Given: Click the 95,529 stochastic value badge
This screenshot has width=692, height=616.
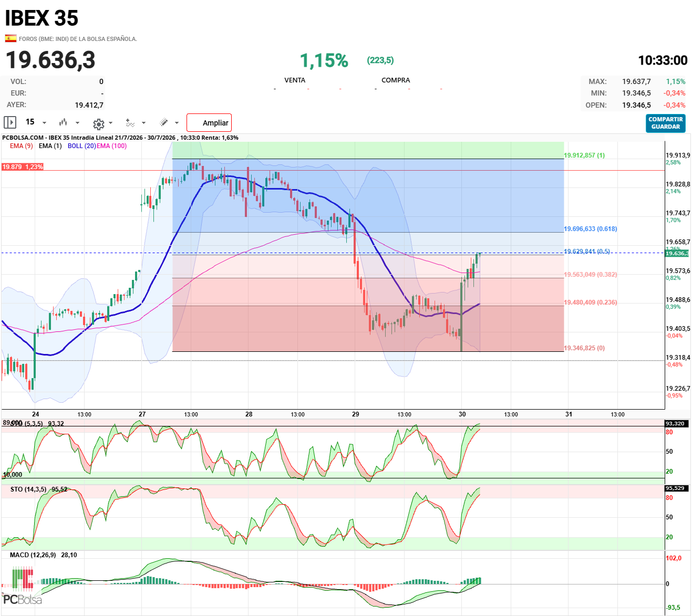Looking at the screenshot, I should (677, 488).
